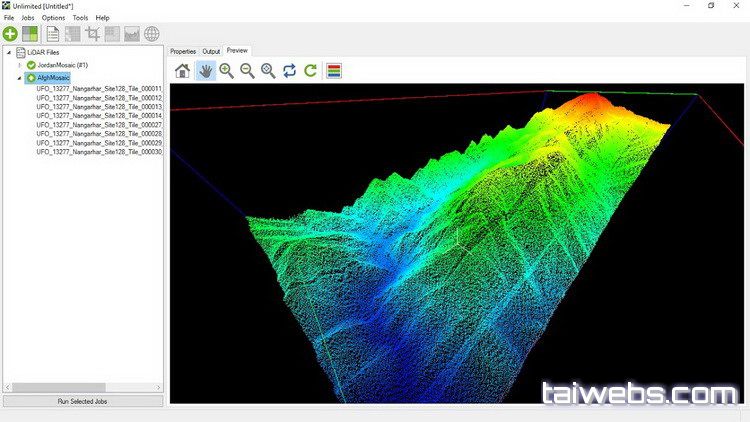This screenshot has height=422, width=750.
Task: Click the zoom in magnifier
Action: point(226,70)
